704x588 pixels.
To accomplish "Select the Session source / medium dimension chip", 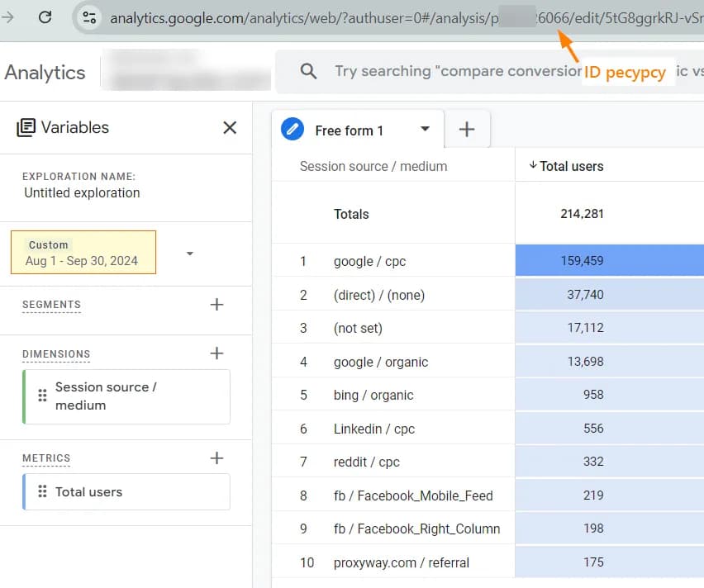I will (126, 396).
